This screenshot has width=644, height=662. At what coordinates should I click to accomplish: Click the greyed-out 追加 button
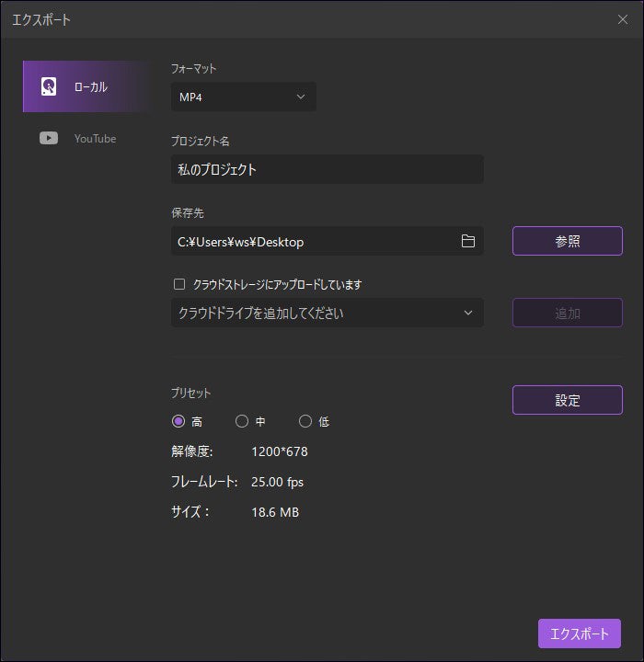pyautogui.click(x=567, y=313)
